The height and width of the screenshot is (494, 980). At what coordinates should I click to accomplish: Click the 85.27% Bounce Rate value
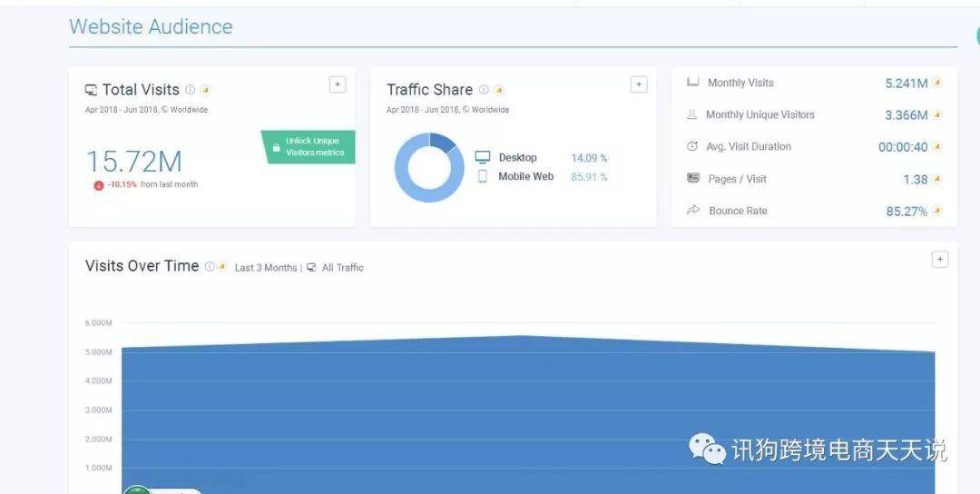point(906,212)
